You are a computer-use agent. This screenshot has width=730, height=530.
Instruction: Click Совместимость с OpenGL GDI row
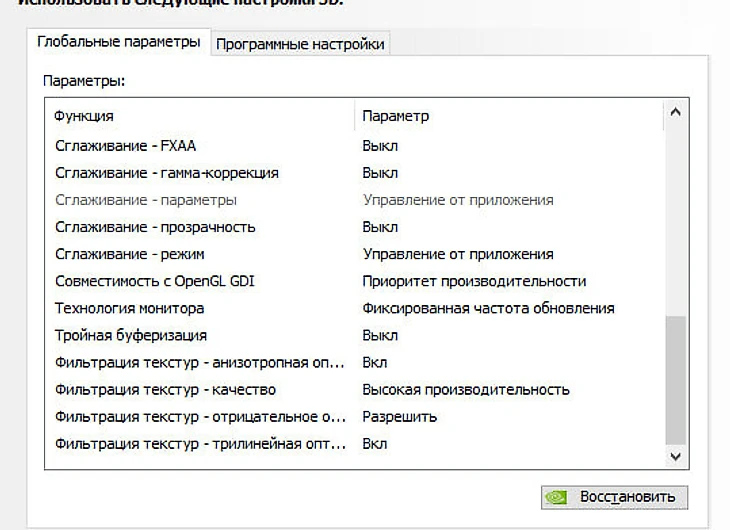pyautogui.click(x=155, y=281)
